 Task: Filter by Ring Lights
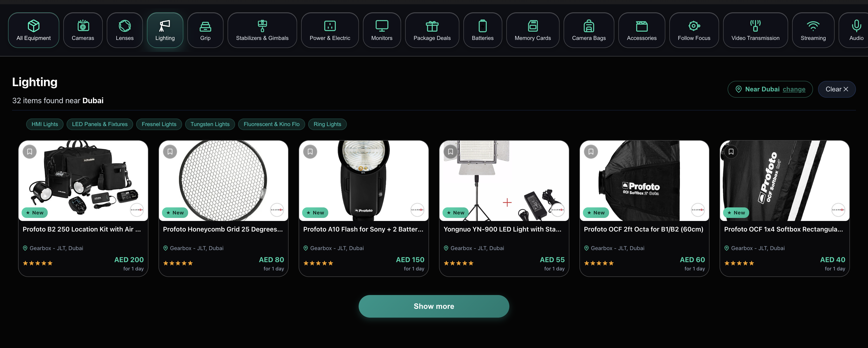328,124
